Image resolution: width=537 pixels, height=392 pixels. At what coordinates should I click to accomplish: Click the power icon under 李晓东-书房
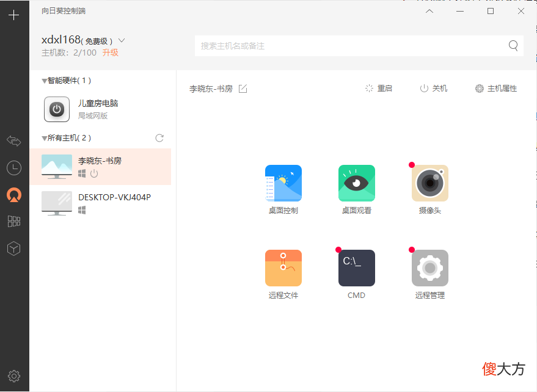pos(94,173)
